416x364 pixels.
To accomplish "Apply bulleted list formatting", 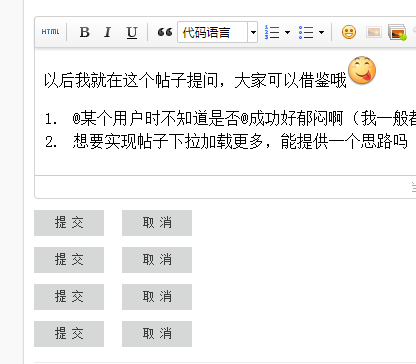I will click(306, 32).
